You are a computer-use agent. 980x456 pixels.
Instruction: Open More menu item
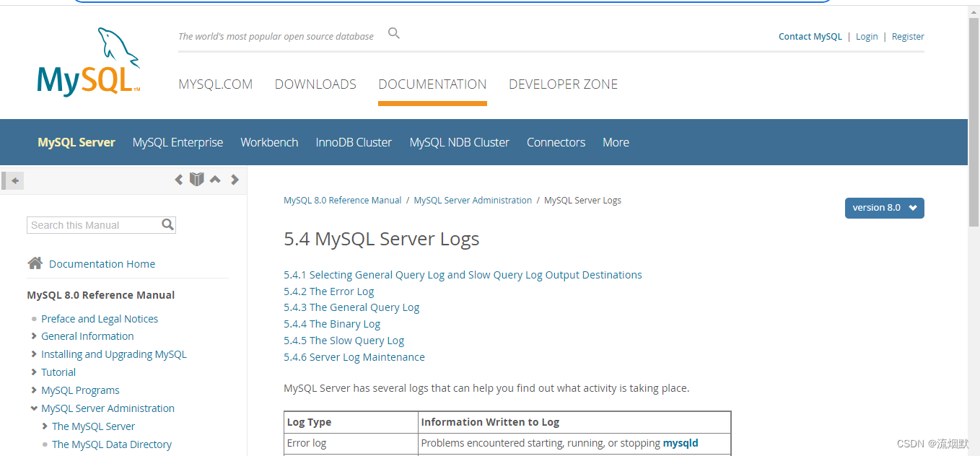pyautogui.click(x=616, y=142)
